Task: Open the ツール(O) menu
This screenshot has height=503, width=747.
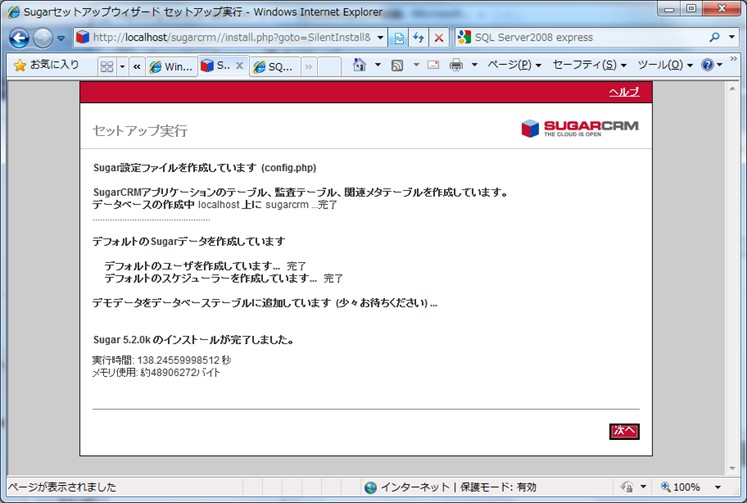Action: pos(665,65)
